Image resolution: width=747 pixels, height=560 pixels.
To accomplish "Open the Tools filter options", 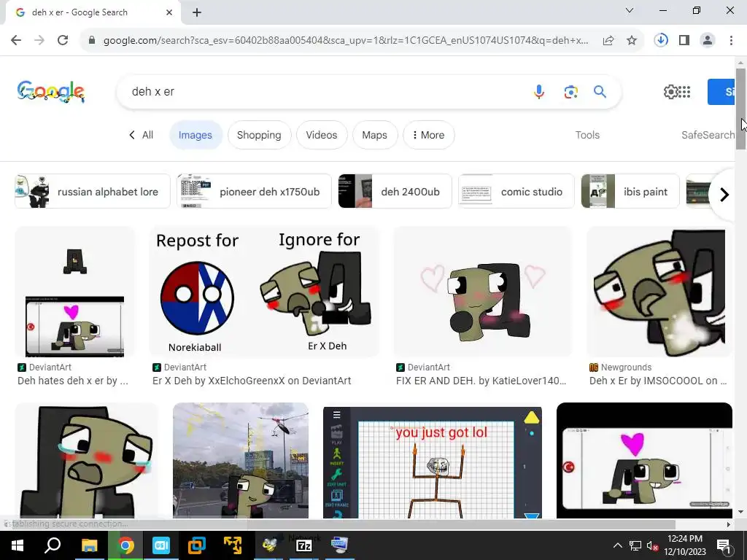I will click(x=587, y=135).
